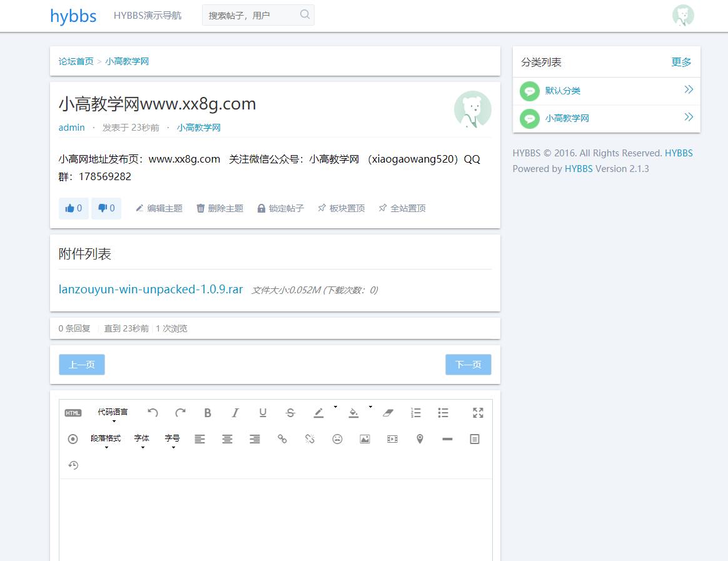Apply italic formatting
Screen dimensions: 728x561
click(235, 412)
